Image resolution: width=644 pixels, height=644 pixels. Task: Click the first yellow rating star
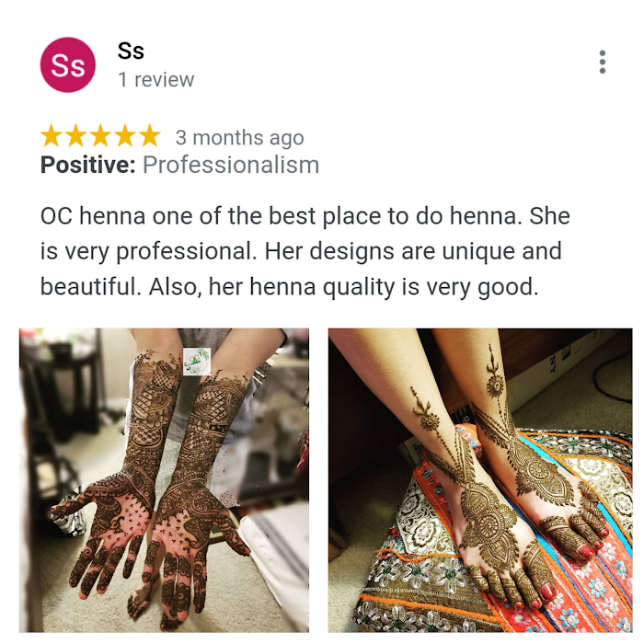(52, 136)
